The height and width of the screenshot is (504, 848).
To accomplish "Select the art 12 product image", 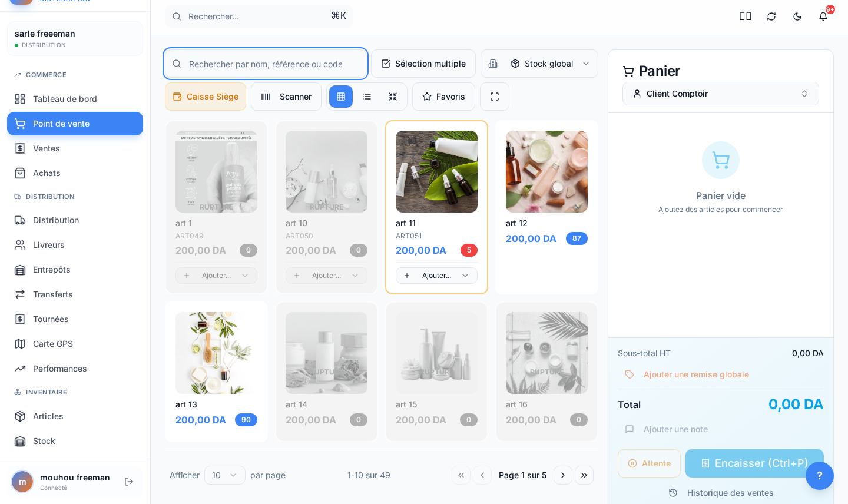I will click(x=546, y=171).
